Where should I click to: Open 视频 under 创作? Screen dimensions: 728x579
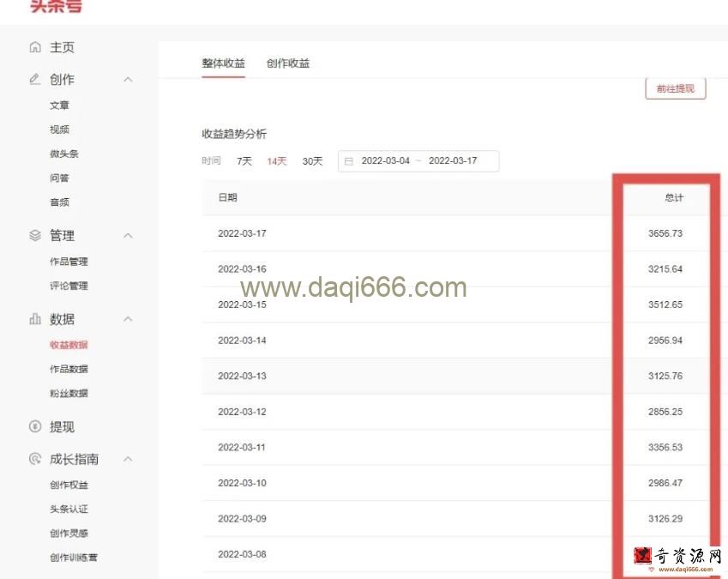(59, 130)
